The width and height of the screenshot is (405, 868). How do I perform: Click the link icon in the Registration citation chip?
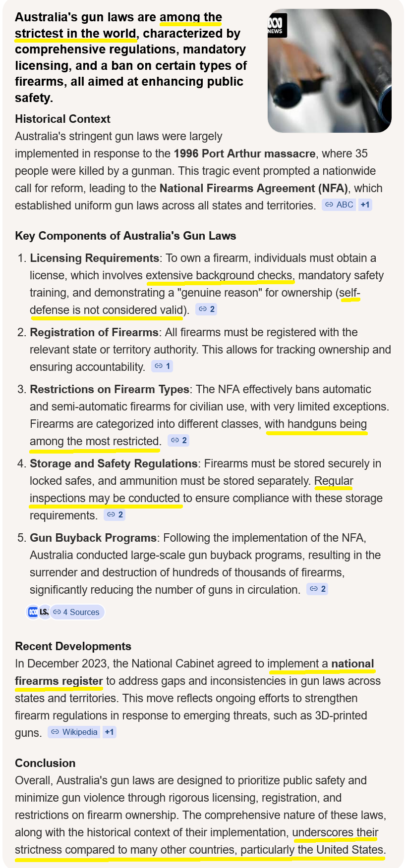tap(158, 366)
